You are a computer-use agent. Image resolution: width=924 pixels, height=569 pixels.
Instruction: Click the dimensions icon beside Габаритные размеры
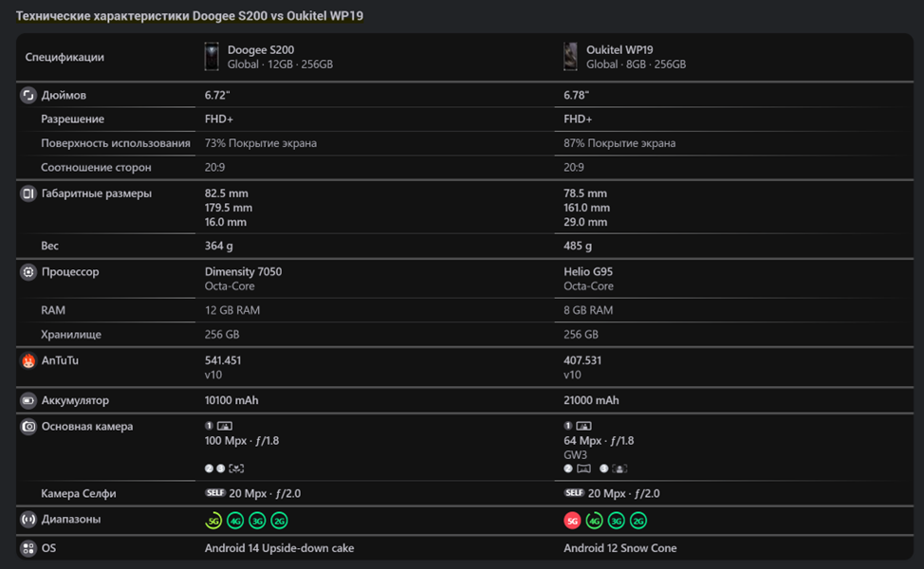pos(28,193)
